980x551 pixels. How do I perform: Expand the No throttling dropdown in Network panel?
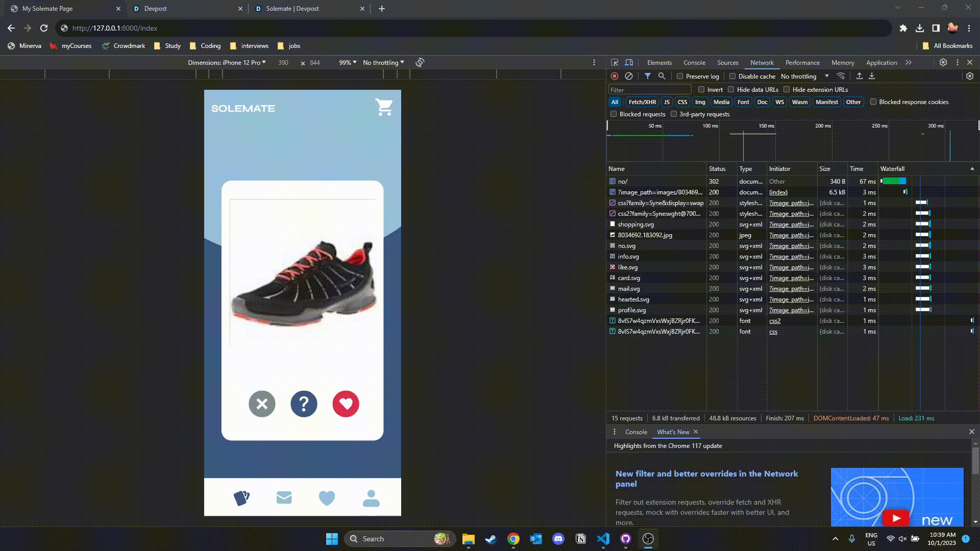[x=804, y=76]
